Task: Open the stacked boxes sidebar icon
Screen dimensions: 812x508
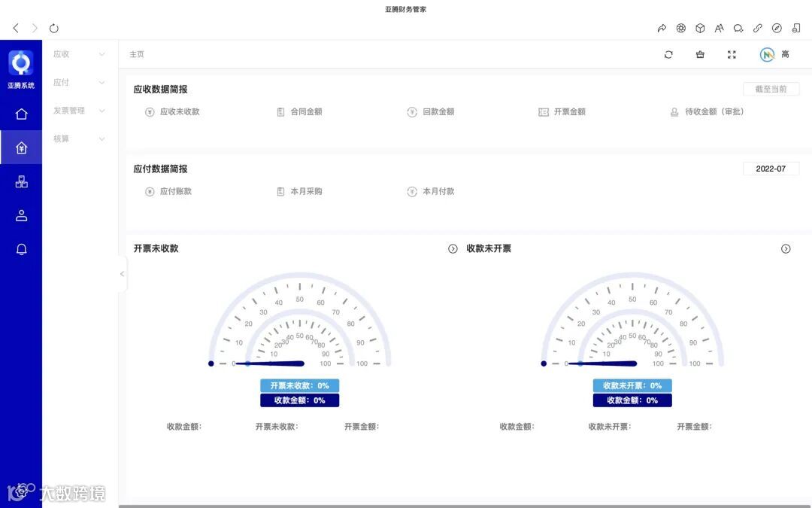Action: coord(21,181)
